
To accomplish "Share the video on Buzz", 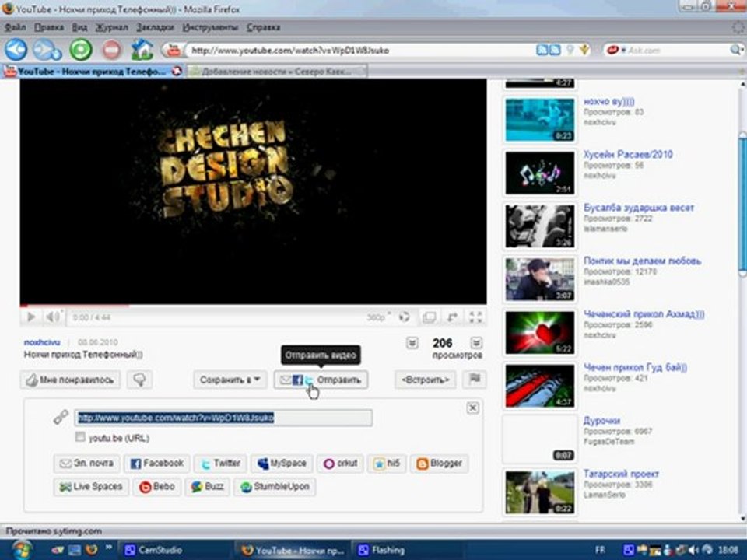I will point(207,487).
